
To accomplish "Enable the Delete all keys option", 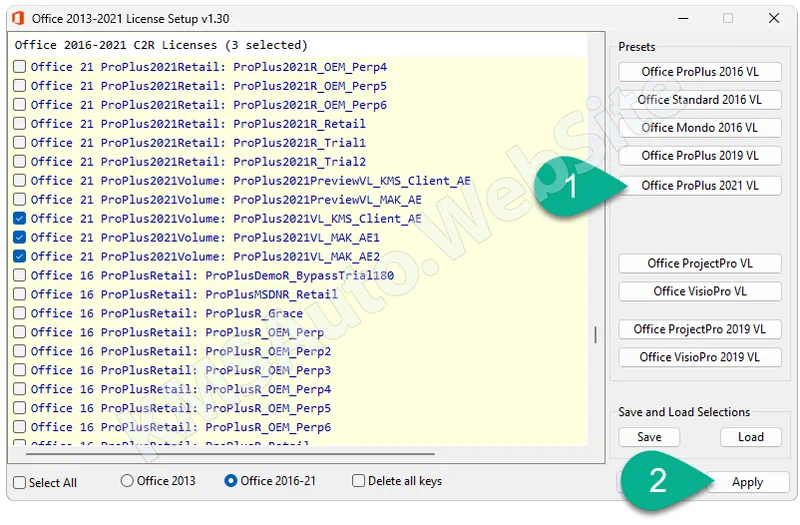I will pos(359,481).
